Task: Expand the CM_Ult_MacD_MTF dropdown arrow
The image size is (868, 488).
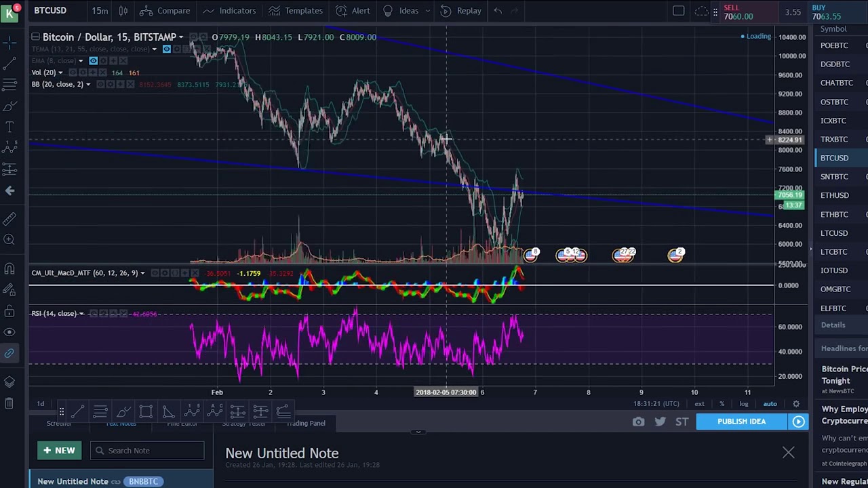Action: pos(142,273)
